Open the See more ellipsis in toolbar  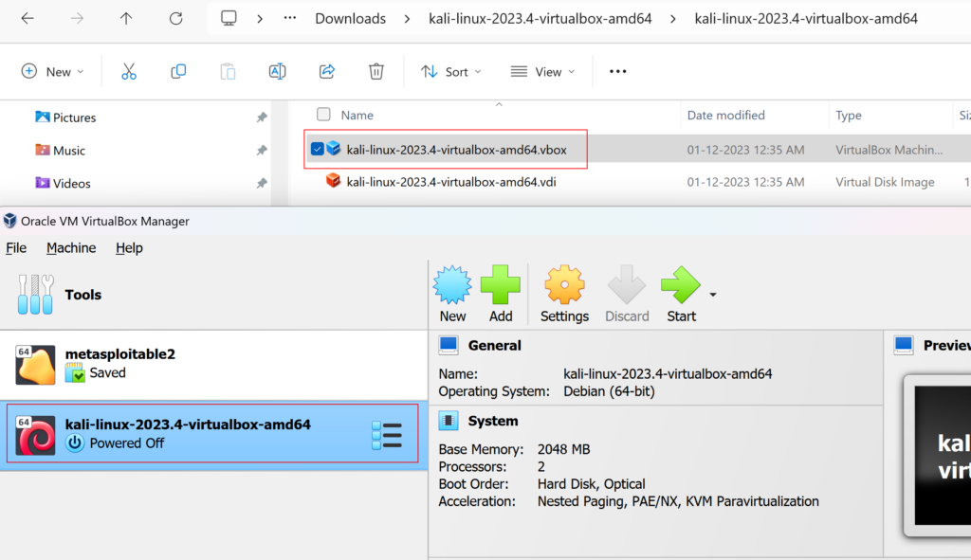tap(617, 72)
